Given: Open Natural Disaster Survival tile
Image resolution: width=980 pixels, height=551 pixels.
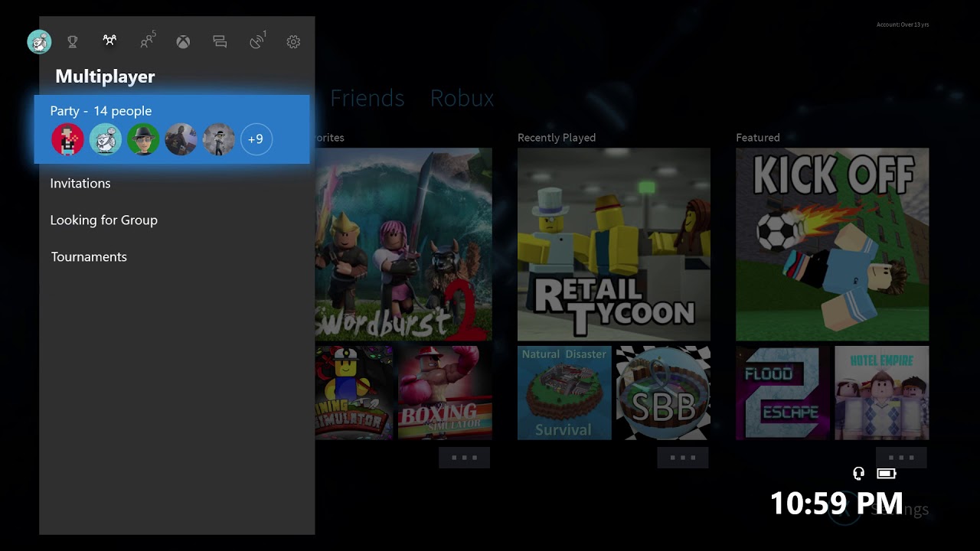Looking at the screenshot, I should [564, 393].
